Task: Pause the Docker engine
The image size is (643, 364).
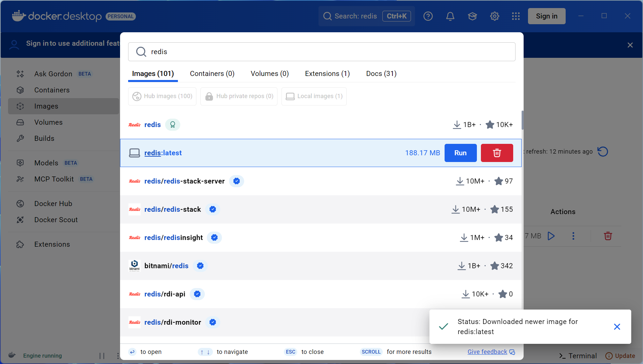Action: tap(102, 356)
